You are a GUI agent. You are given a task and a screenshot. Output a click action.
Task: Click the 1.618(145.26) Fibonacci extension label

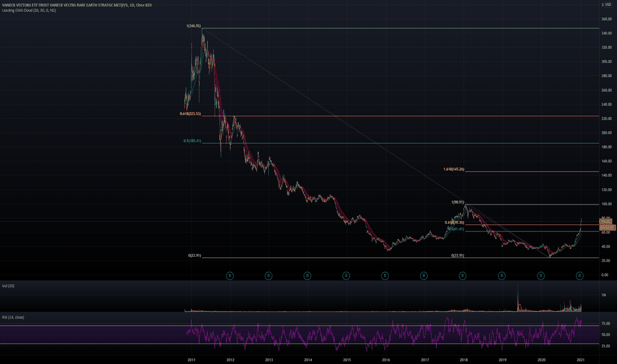[453, 169]
